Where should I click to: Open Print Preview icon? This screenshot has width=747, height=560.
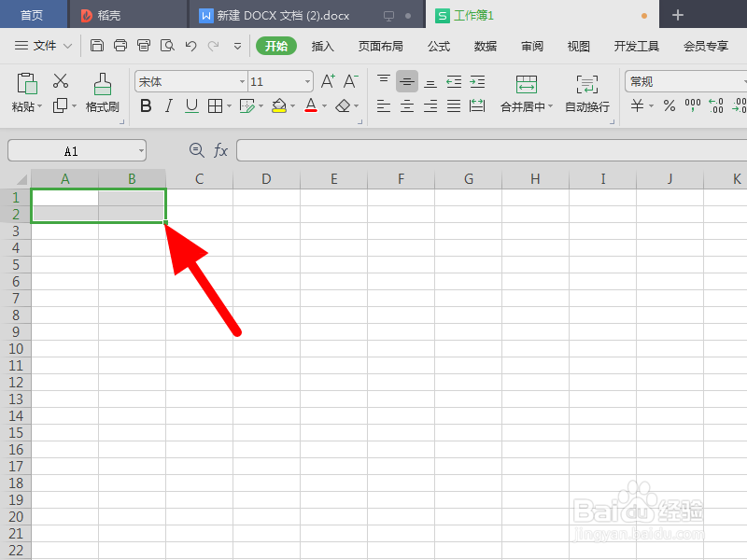coord(167,46)
